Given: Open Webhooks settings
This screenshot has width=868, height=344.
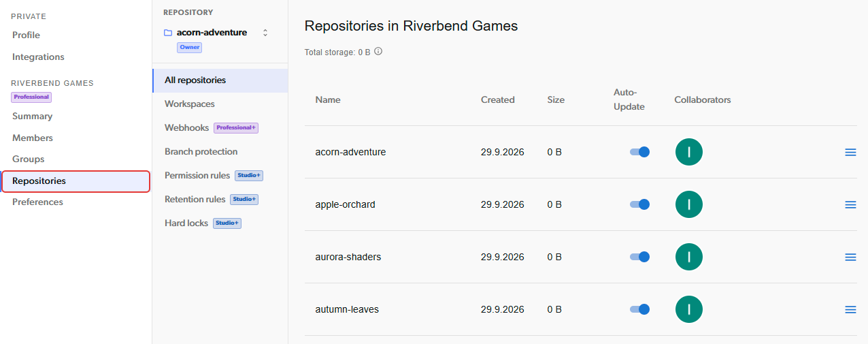Looking at the screenshot, I should click(x=186, y=127).
